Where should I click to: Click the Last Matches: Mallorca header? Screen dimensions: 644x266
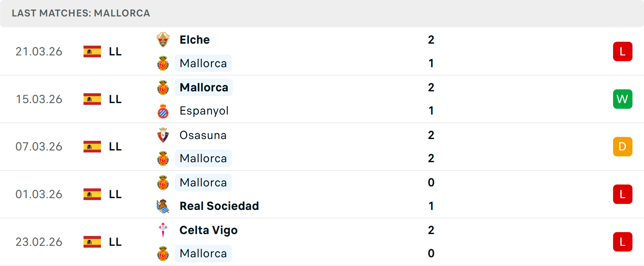pos(81,13)
